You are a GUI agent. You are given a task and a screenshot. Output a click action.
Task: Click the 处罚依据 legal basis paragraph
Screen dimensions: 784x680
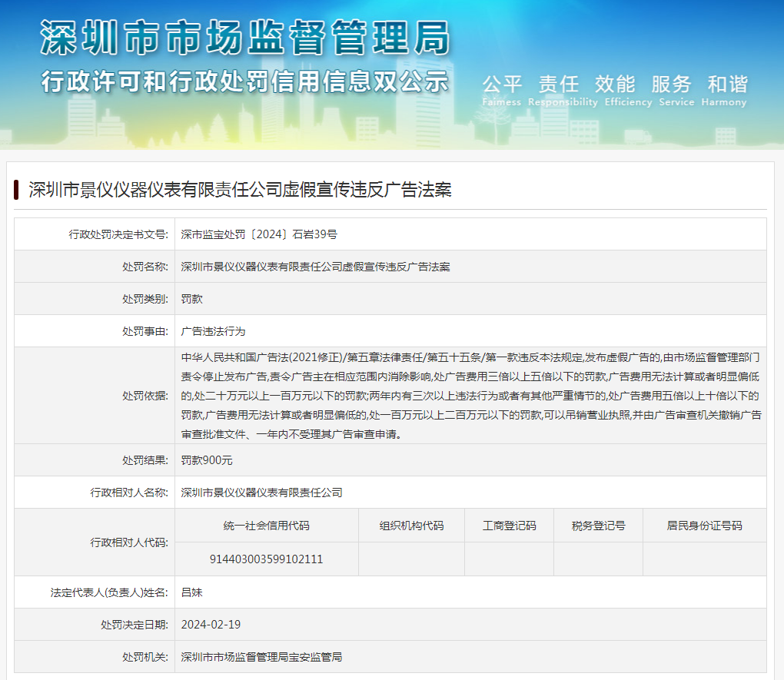[470, 396]
